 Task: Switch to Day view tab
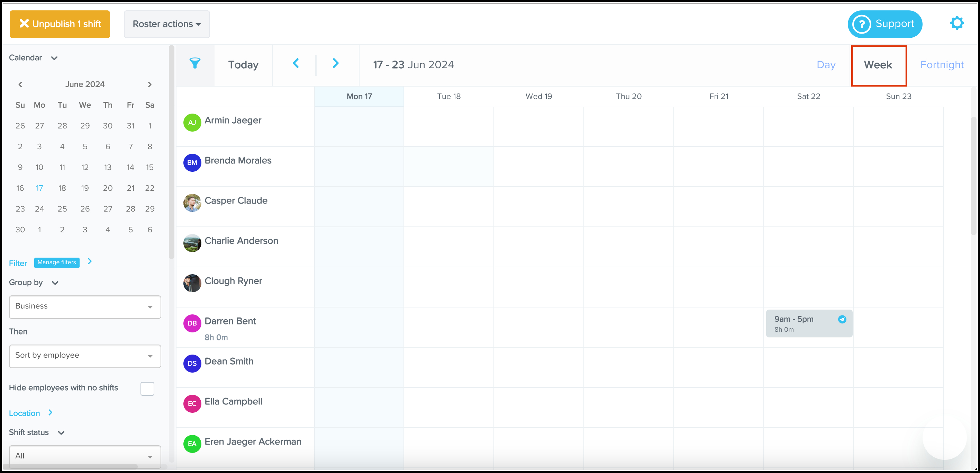pos(826,65)
